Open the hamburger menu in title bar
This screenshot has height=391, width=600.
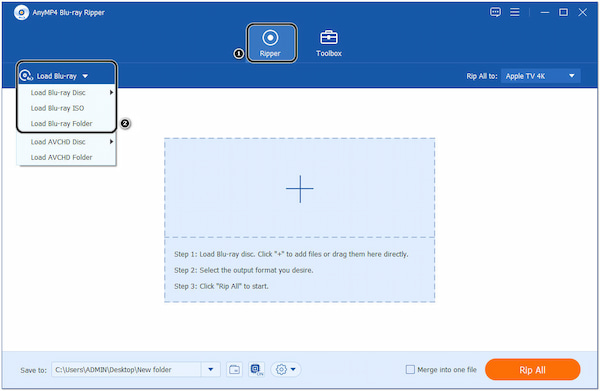tap(515, 12)
